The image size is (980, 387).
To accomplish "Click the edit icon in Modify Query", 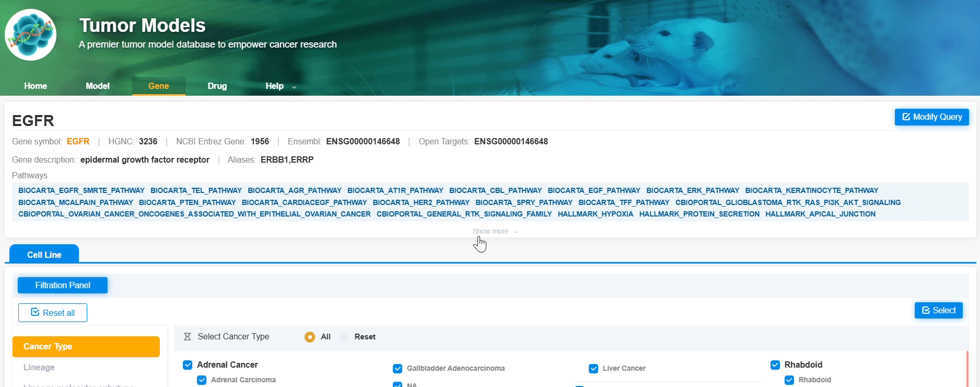I will [x=906, y=117].
